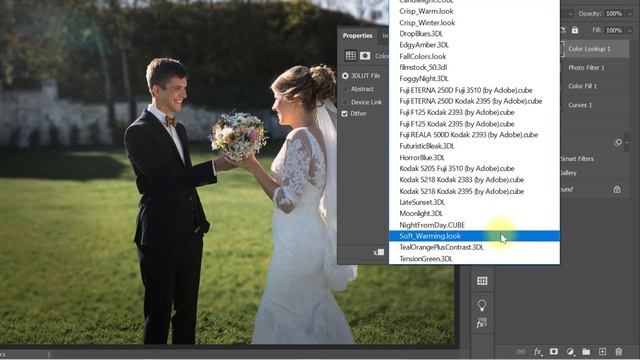640x360 pixels.
Task: Toggle the Dither checkbox
Action: pos(345,113)
